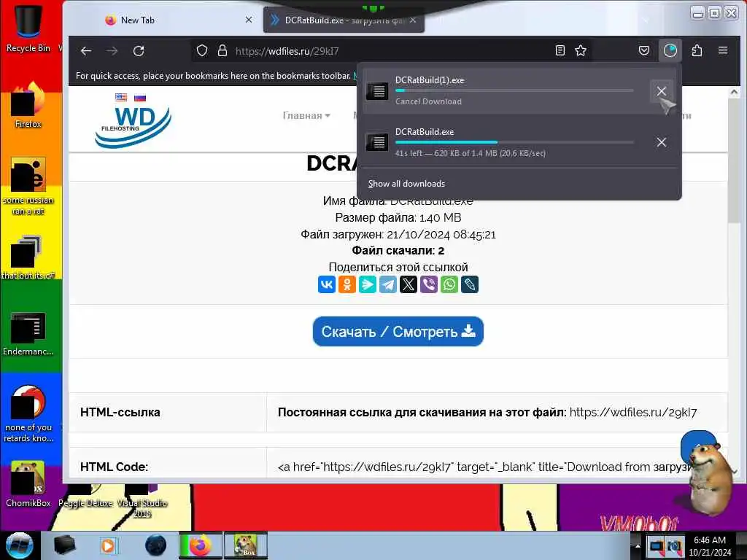Viewport: 747px width, 560px height.
Task: Switch site language to English flag
Action: [121, 97]
